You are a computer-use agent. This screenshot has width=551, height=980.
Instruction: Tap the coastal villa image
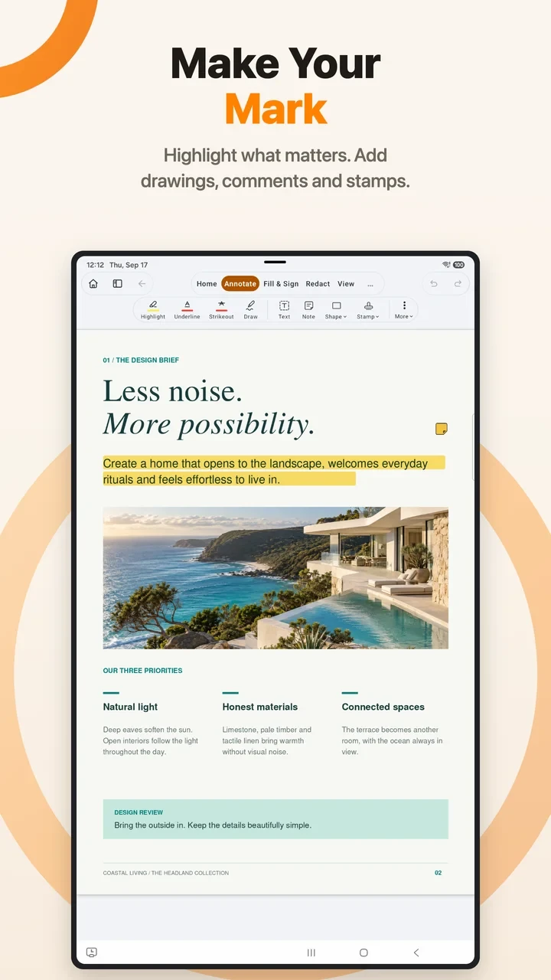pos(275,578)
